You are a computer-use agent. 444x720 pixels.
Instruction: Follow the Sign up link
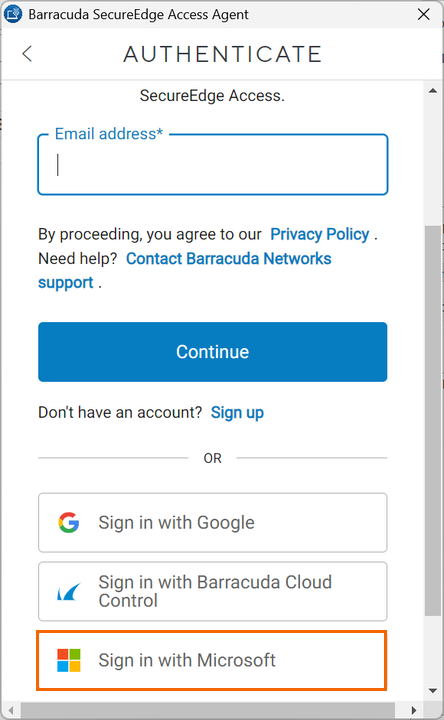tap(237, 412)
